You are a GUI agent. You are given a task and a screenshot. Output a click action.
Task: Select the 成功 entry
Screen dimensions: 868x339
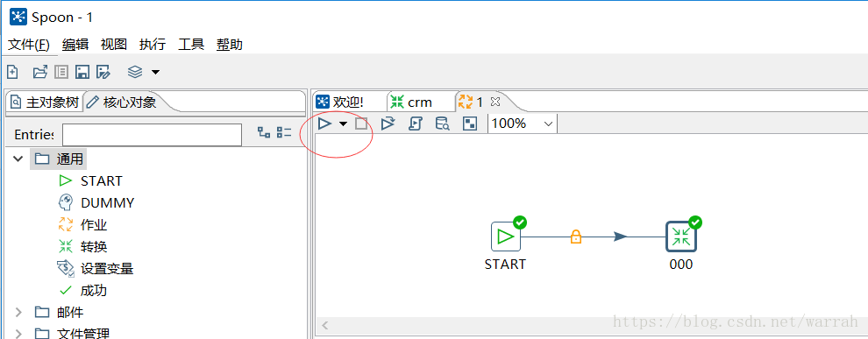pyautogui.click(x=82, y=290)
